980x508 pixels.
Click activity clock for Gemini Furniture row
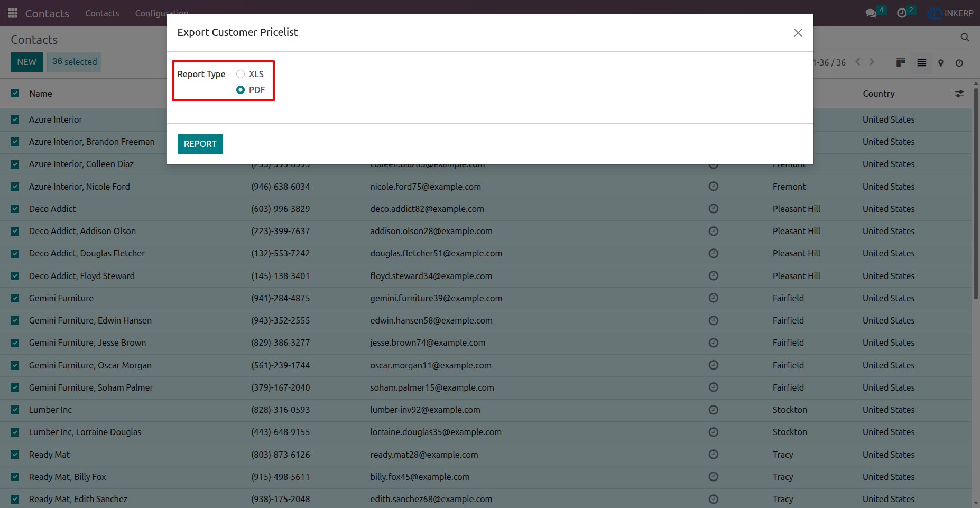pos(714,298)
